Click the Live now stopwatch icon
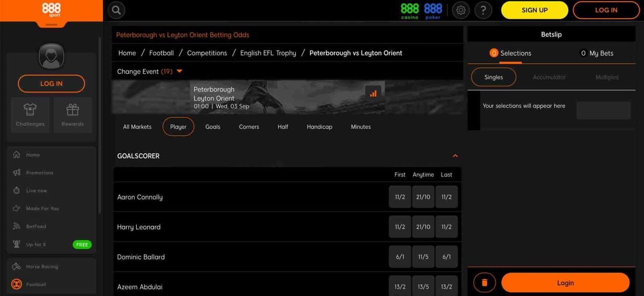The image size is (644, 296). pos(17,190)
